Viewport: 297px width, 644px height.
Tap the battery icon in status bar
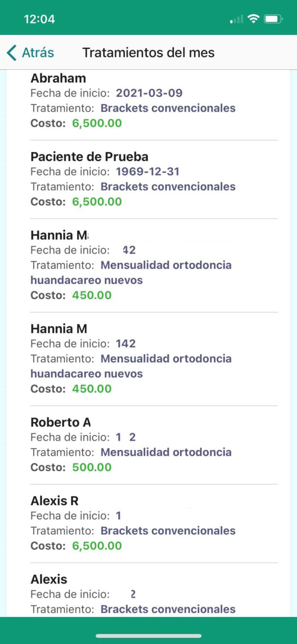pyautogui.click(x=273, y=19)
